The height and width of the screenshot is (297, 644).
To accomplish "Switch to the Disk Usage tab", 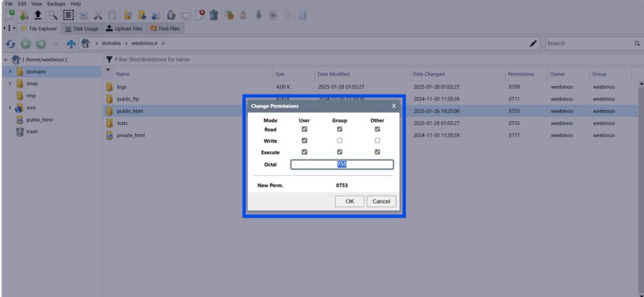I will coord(82,28).
